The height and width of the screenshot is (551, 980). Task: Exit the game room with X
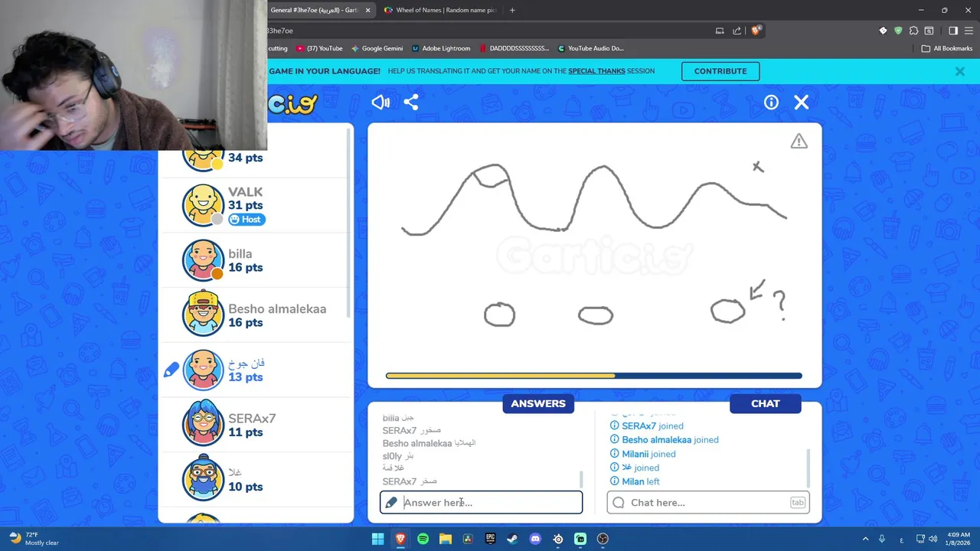802,103
